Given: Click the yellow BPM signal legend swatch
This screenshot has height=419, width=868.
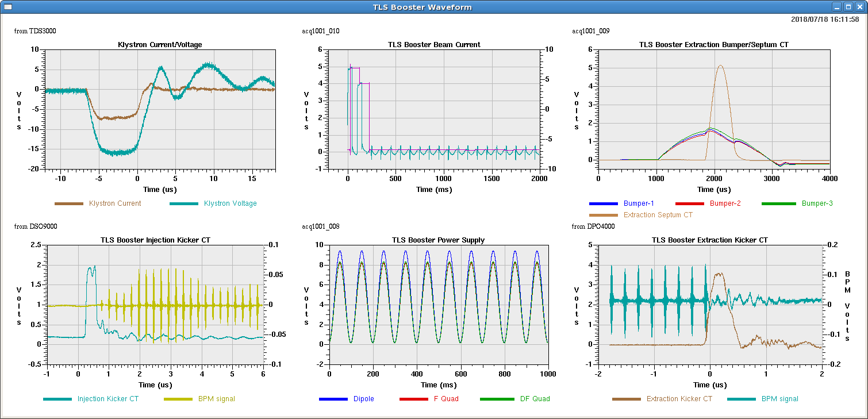Looking at the screenshot, I should coord(178,399).
